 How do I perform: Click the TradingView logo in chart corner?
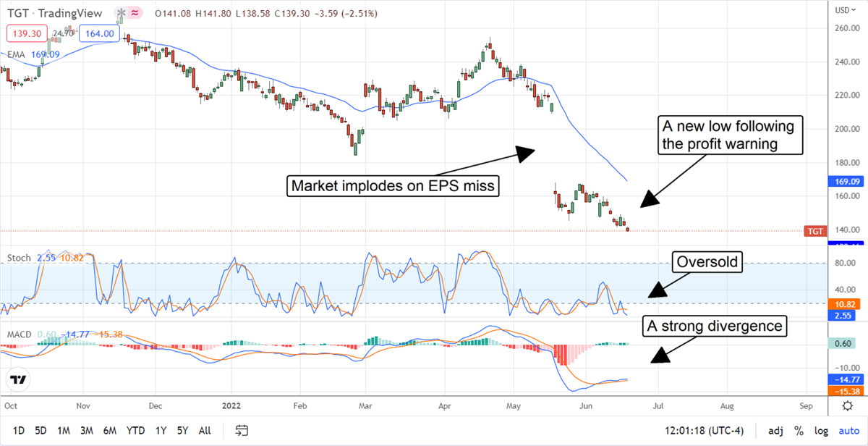pos(20,379)
